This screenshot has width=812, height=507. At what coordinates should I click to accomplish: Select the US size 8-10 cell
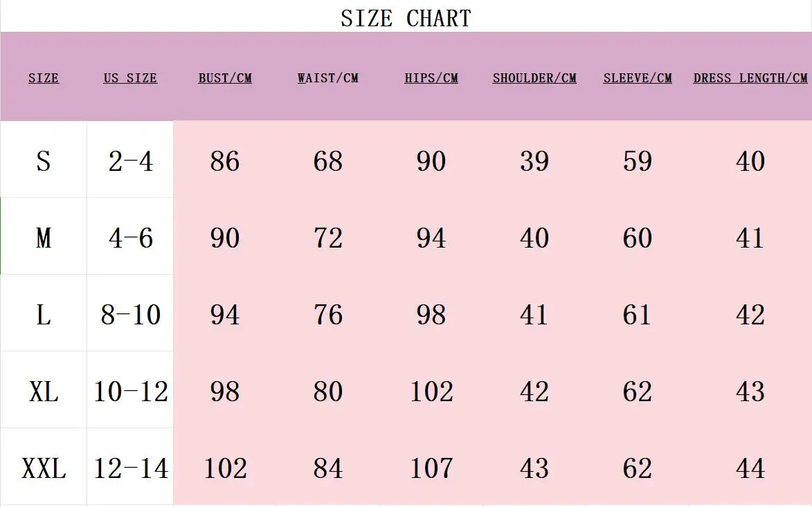[131, 315]
